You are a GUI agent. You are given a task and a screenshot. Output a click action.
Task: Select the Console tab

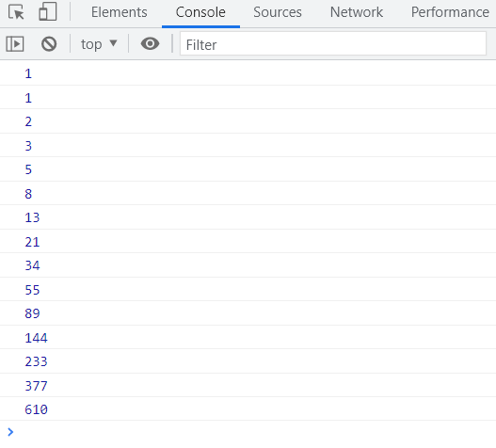(200, 12)
